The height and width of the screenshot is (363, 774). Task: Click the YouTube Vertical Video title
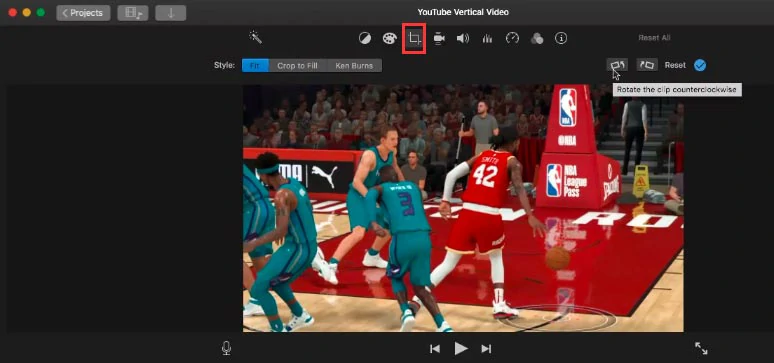463,12
